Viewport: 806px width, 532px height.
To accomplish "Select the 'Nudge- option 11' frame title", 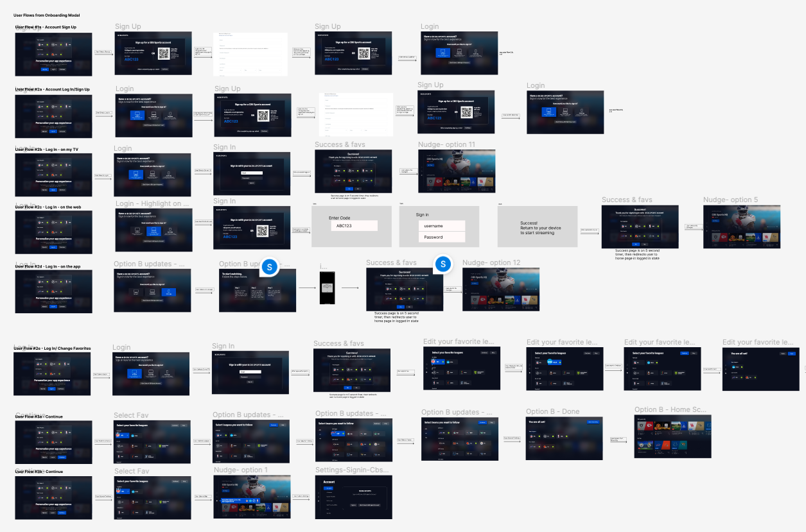I will click(x=447, y=145).
